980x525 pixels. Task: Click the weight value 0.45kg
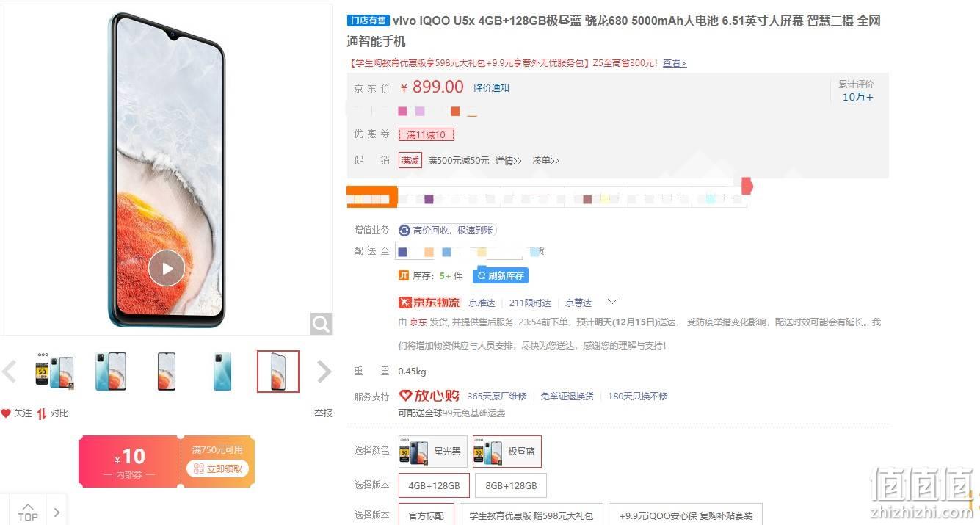click(412, 372)
